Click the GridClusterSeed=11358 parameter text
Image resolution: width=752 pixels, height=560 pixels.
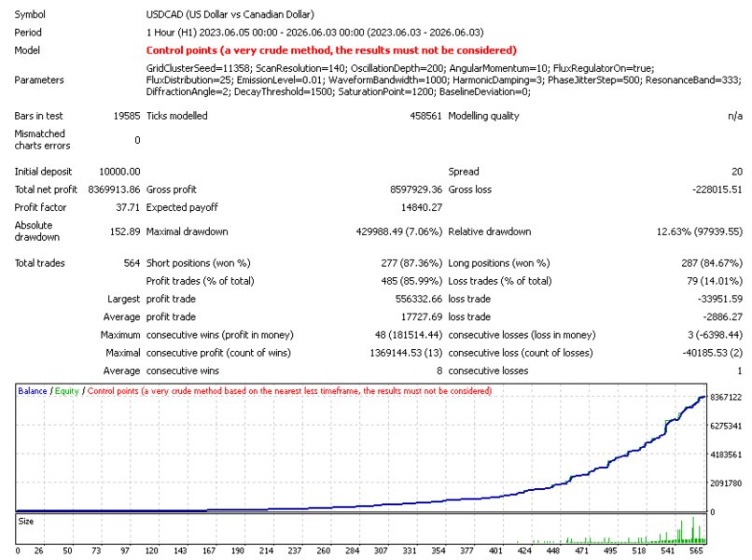[199, 68]
